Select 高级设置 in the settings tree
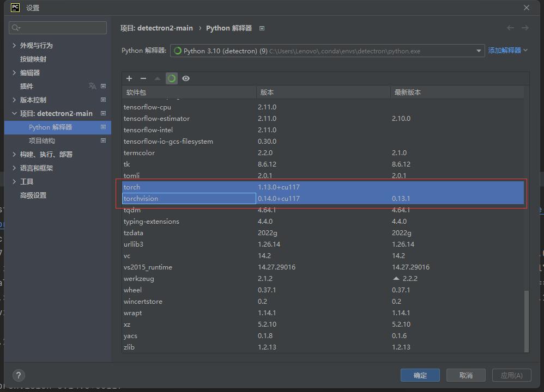 33,195
